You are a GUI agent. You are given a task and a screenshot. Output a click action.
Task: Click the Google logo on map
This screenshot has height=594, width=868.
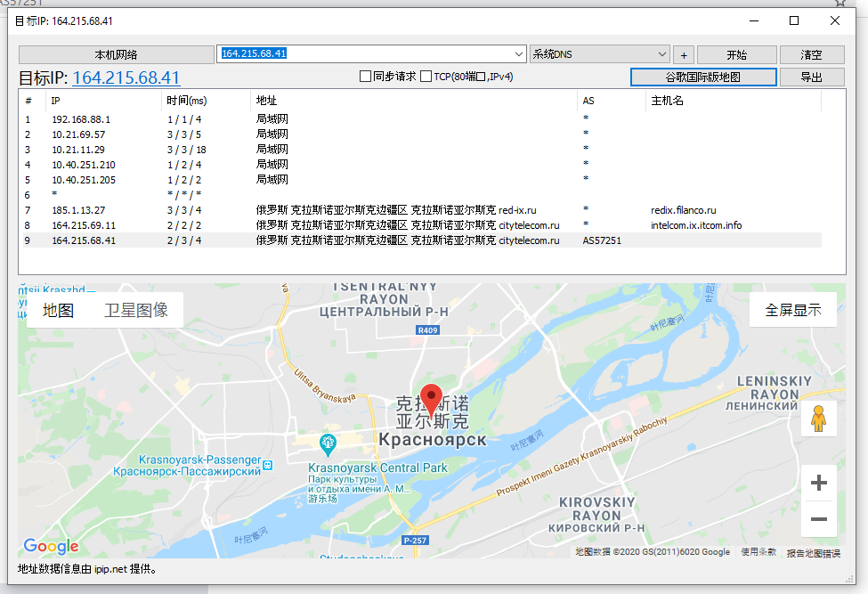tap(51, 546)
